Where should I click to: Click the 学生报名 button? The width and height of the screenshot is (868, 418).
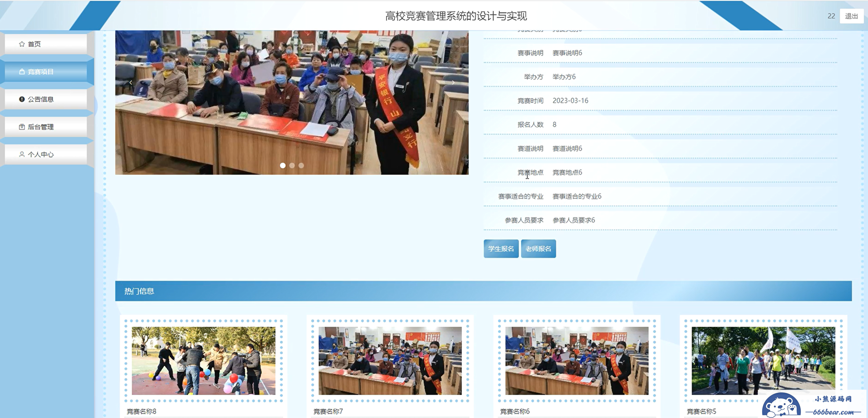pyautogui.click(x=501, y=249)
